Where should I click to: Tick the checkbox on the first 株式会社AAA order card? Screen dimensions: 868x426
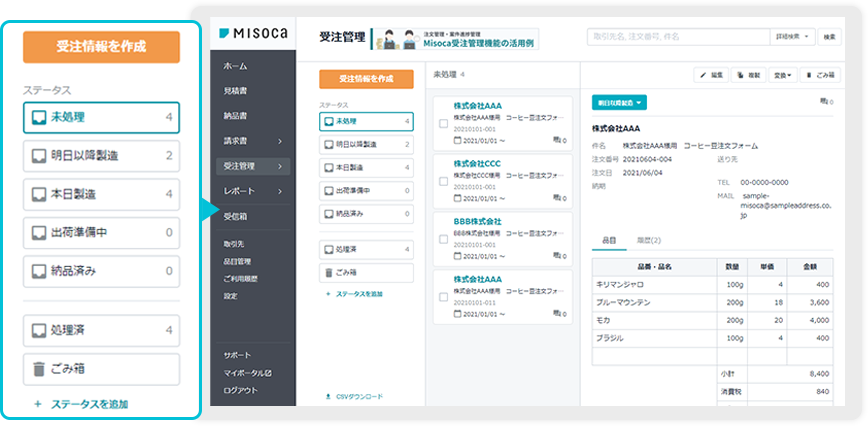click(x=443, y=124)
